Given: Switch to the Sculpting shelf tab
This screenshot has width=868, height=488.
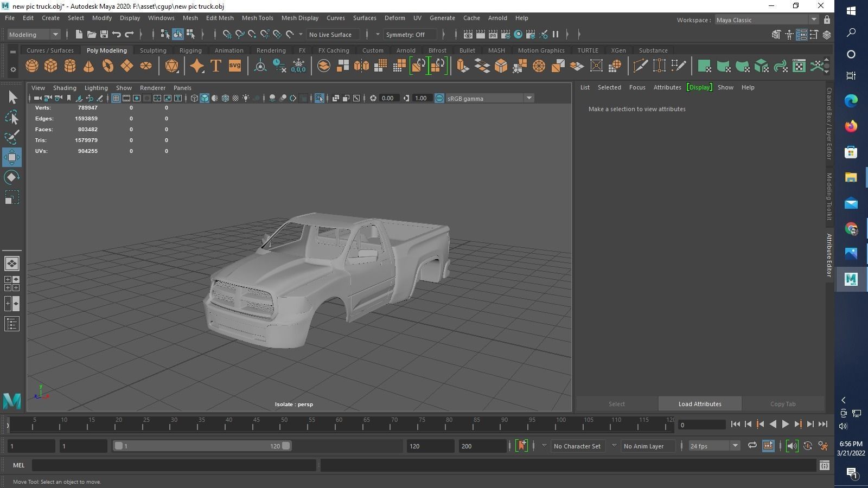Looking at the screenshot, I should [153, 50].
